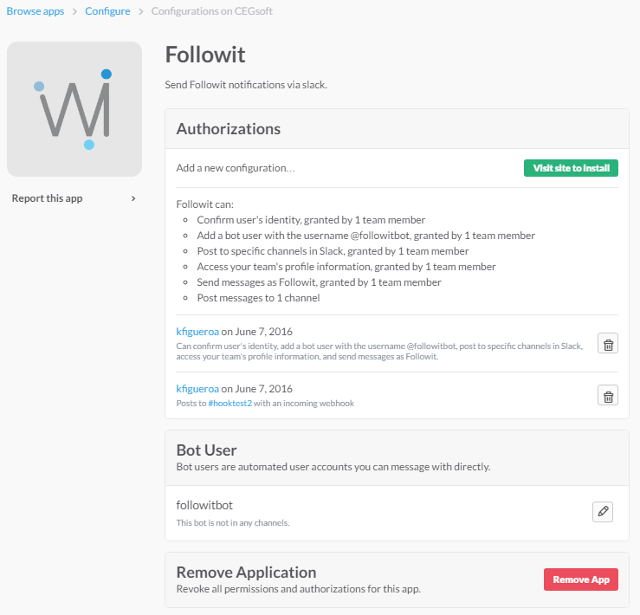Screen dimensions: 640x615
Task: Click the Remove Application section heading
Action: 246,572
